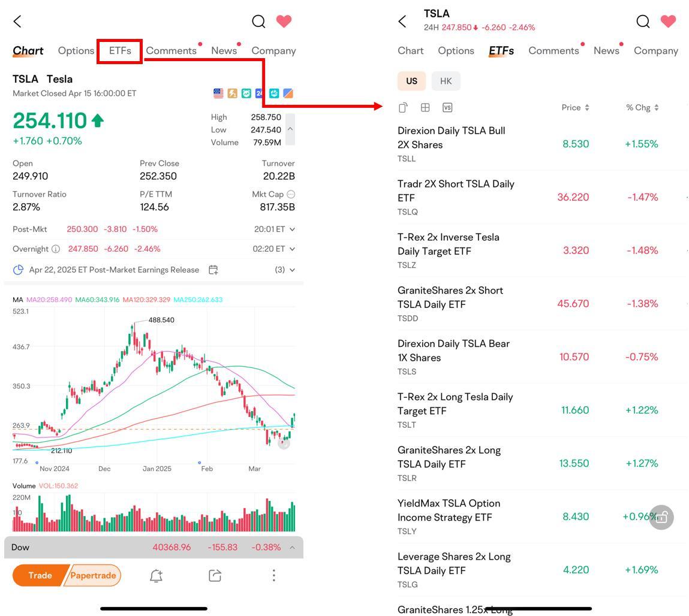Open Leverage Shares 2x Long TSLA row
The height and width of the screenshot is (616, 689).
pyautogui.click(x=542, y=570)
